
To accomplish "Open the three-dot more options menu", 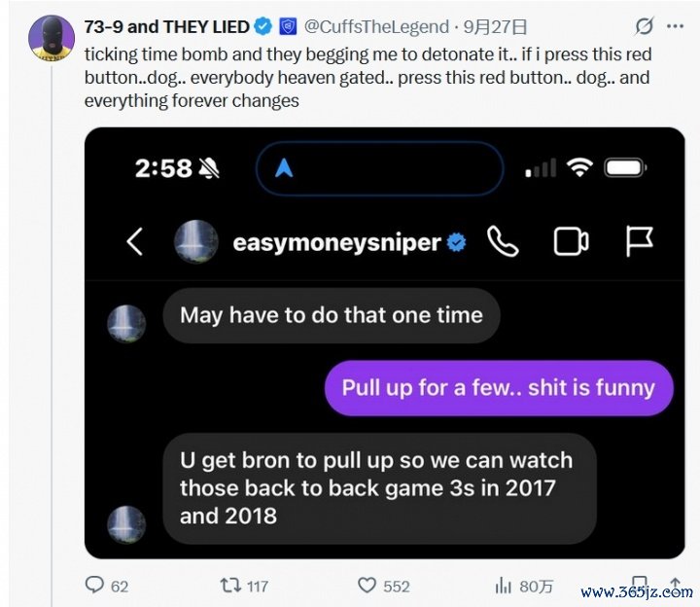I will [x=677, y=26].
